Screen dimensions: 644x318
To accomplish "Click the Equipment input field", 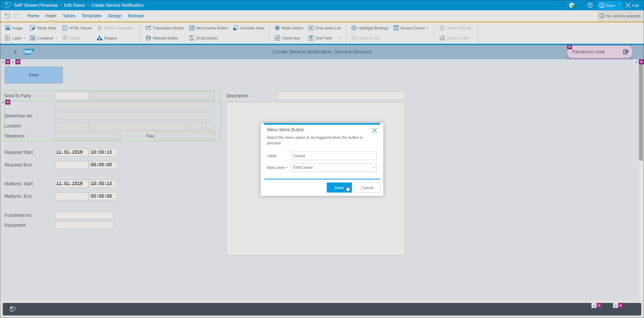I will pos(84,225).
